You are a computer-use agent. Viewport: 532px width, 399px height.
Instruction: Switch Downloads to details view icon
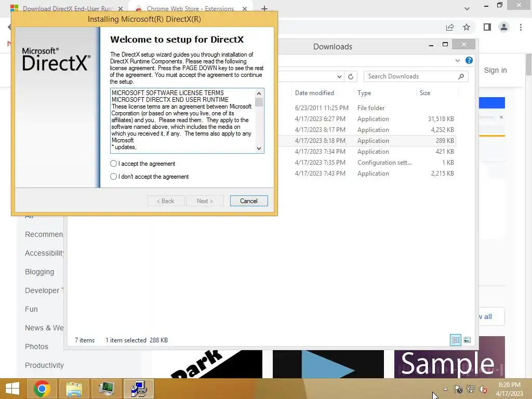[456, 340]
